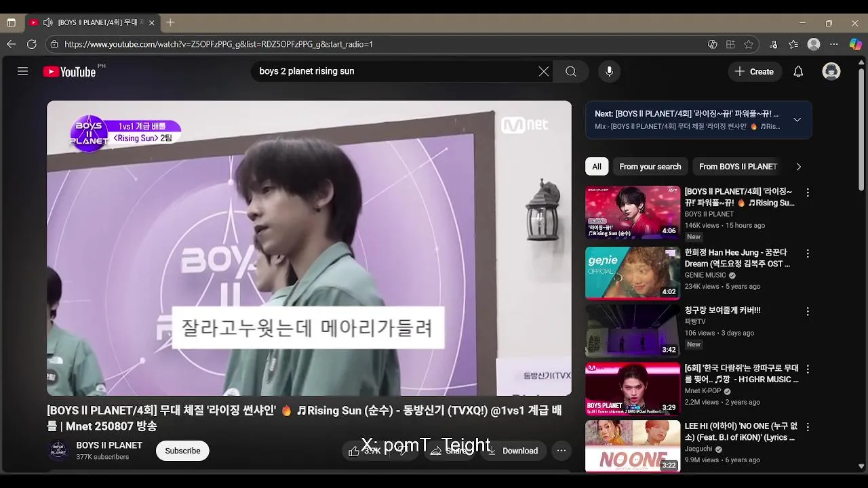Share this video
The width and height of the screenshot is (868, 488).
pos(449,451)
